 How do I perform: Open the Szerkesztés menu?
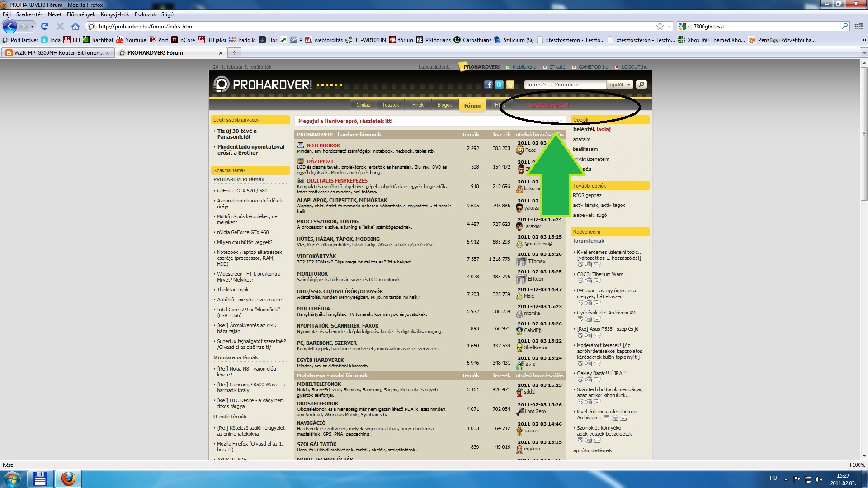29,14
